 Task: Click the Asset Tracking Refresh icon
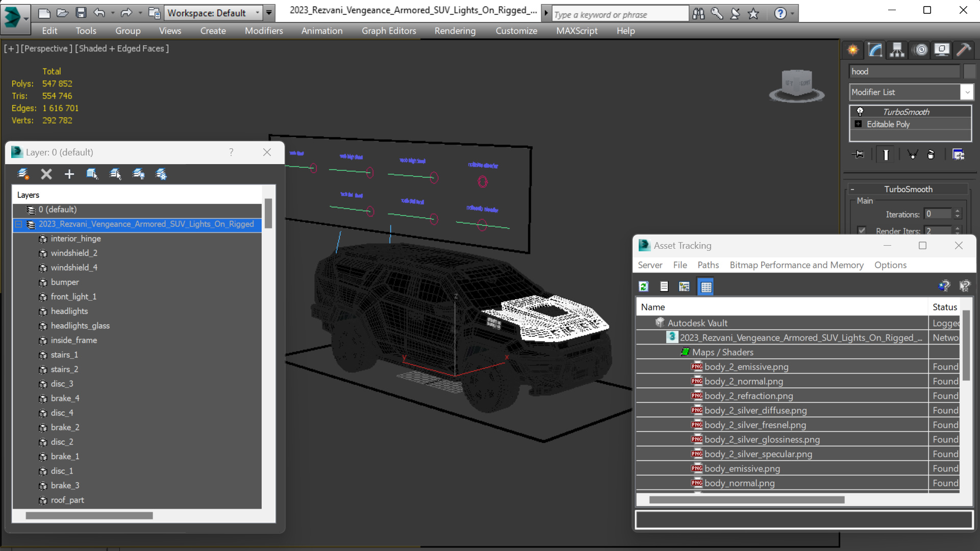coord(644,286)
